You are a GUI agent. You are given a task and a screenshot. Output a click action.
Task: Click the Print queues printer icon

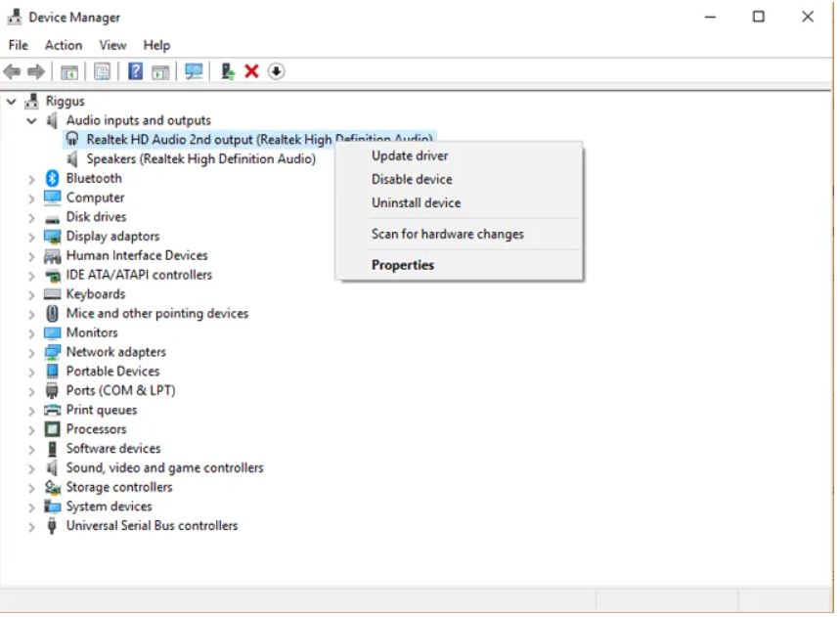tap(52, 410)
